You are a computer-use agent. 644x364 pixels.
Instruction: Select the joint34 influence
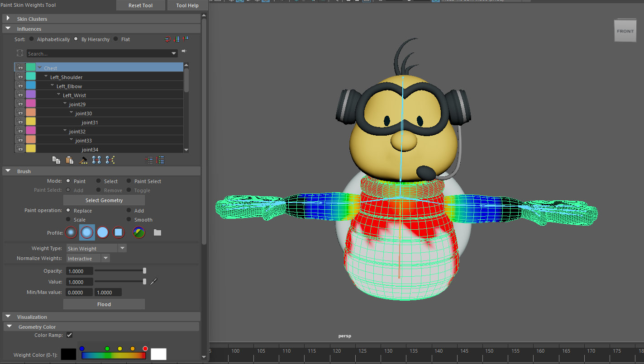pyautogui.click(x=90, y=150)
